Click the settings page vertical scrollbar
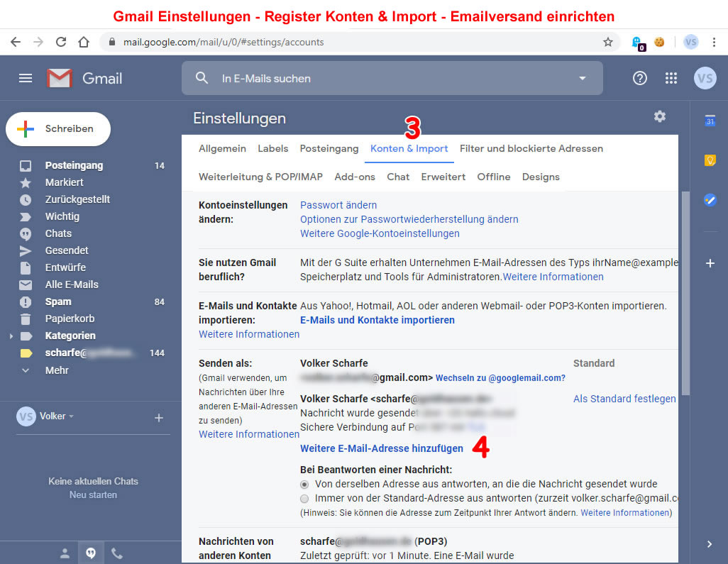The width and height of the screenshot is (728, 564). click(685, 293)
